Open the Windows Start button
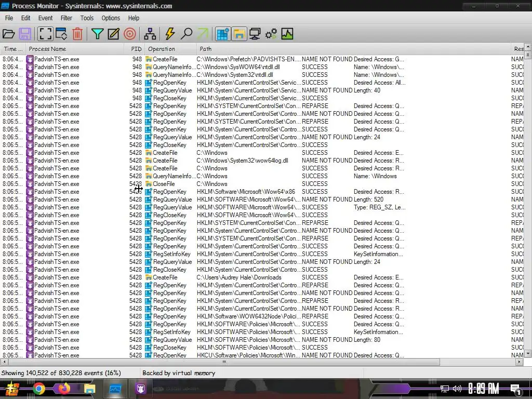 (12, 389)
